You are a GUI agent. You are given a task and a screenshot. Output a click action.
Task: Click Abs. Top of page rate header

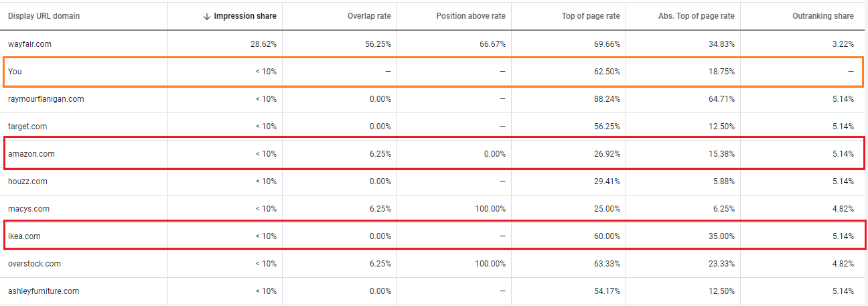(697, 16)
